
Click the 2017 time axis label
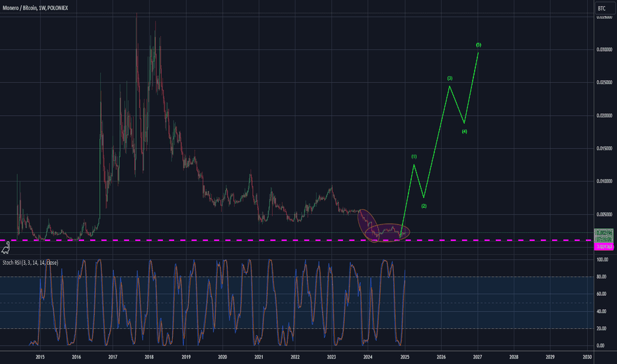click(x=113, y=357)
